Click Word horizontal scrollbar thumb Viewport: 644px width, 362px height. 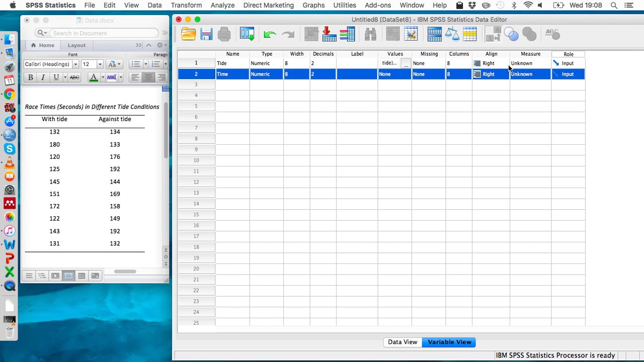pyautogui.click(x=125, y=271)
